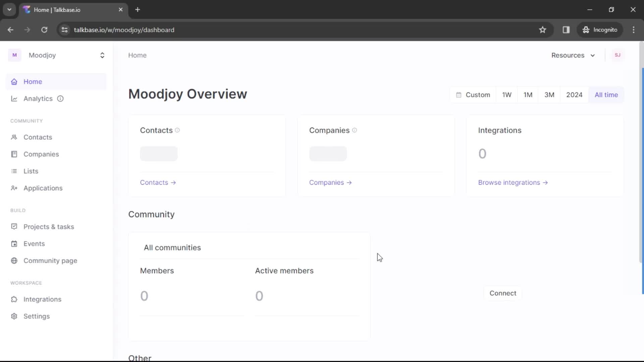
Task: Go to Projects & tasks
Action: [49, 227]
